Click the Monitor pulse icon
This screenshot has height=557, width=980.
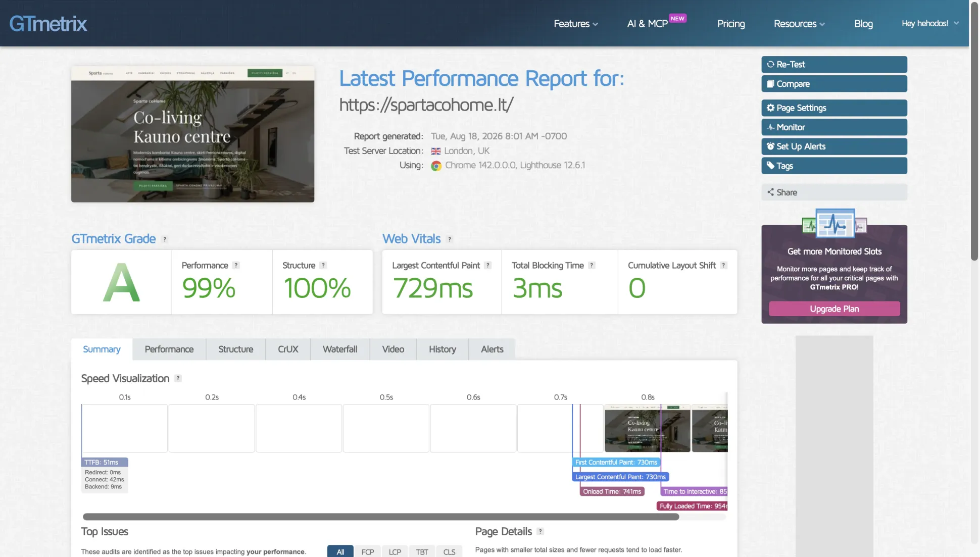click(x=770, y=127)
